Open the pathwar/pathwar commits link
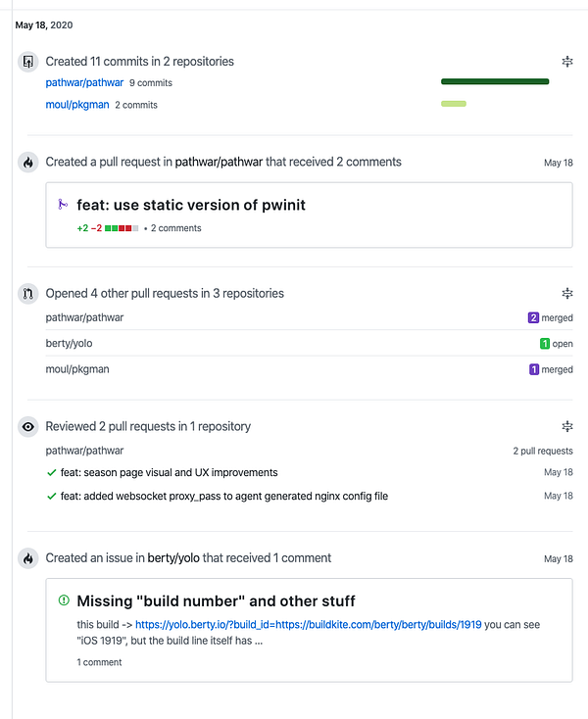Screen dimensions: 588x719 tap(84, 83)
